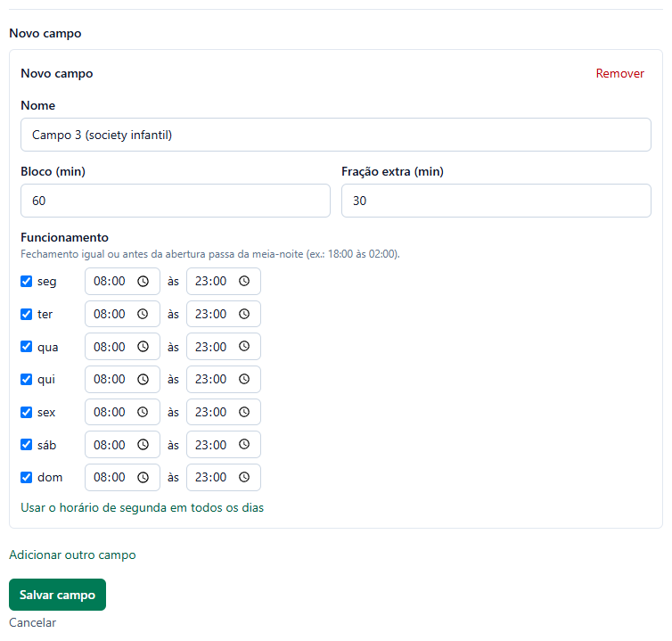The image size is (672, 641).
Task: Open clock picker for seg opening time
Action: point(143,281)
